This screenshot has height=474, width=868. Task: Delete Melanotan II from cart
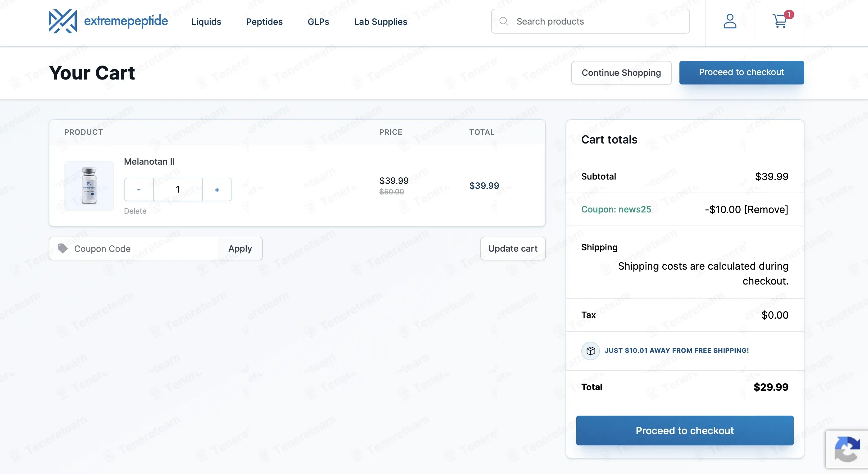(135, 211)
